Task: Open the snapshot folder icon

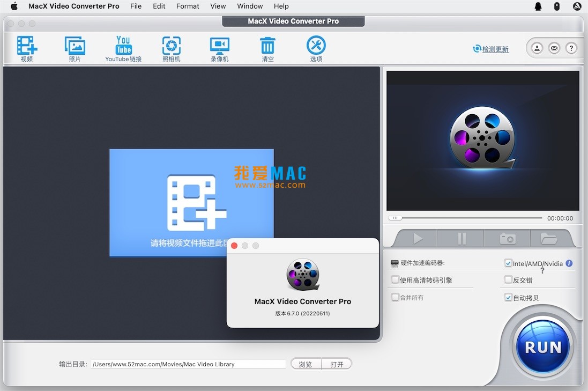Action: (x=549, y=238)
